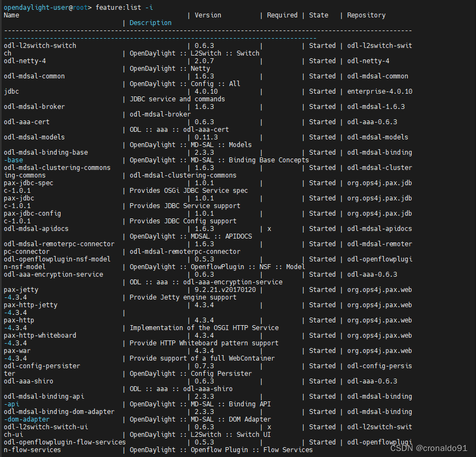Select the 'opendaylight-user@root>' prompt

click(x=47, y=7)
